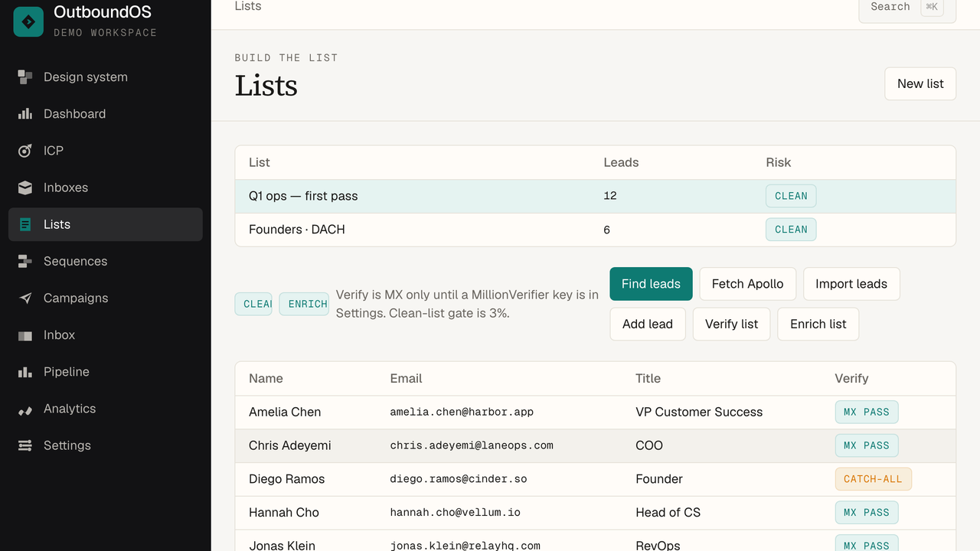Select lead Chris Adeyemi
Screen dimensions: 980x551
pyautogui.click(x=290, y=445)
